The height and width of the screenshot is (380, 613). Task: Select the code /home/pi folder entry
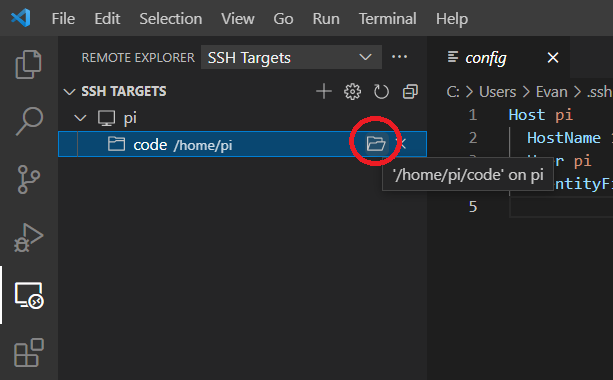coord(242,144)
